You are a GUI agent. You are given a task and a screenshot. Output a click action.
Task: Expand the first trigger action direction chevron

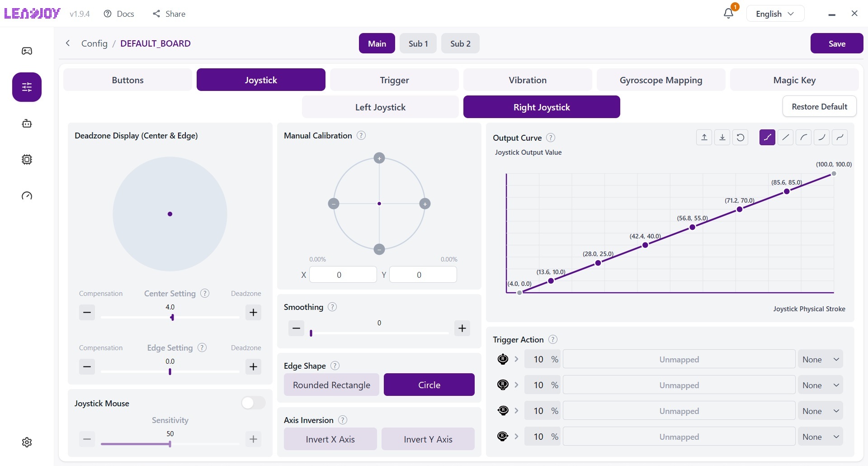(x=516, y=359)
